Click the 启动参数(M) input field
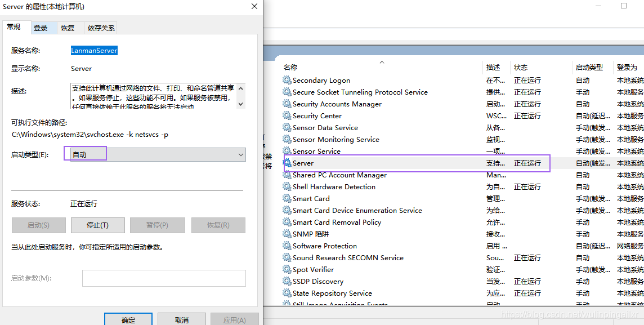The width and height of the screenshot is (644, 325). coord(164,278)
